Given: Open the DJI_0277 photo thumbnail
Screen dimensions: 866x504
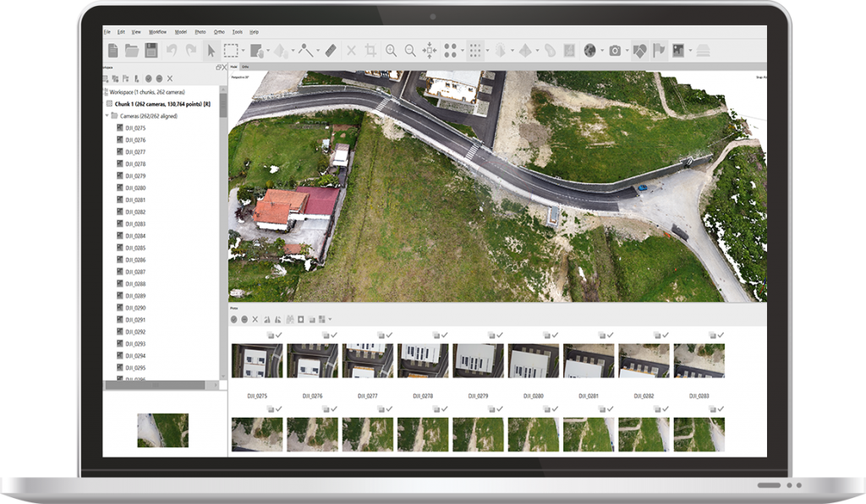Looking at the screenshot, I should point(370,359).
